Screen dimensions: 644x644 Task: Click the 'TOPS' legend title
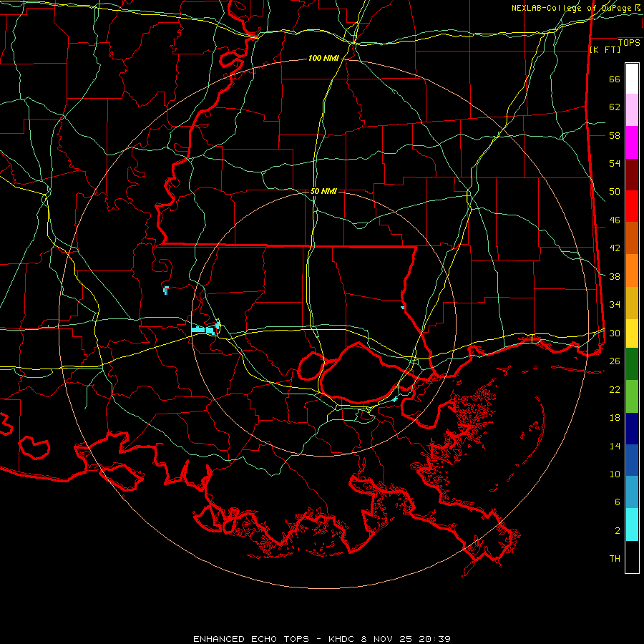pos(629,43)
